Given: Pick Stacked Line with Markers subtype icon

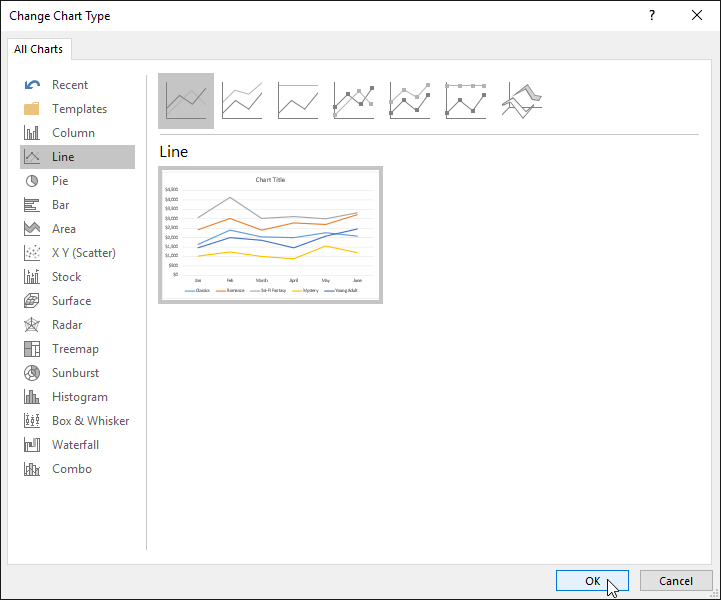Looking at the screenshot, I should pyautogui.click(x=410, y=101).
